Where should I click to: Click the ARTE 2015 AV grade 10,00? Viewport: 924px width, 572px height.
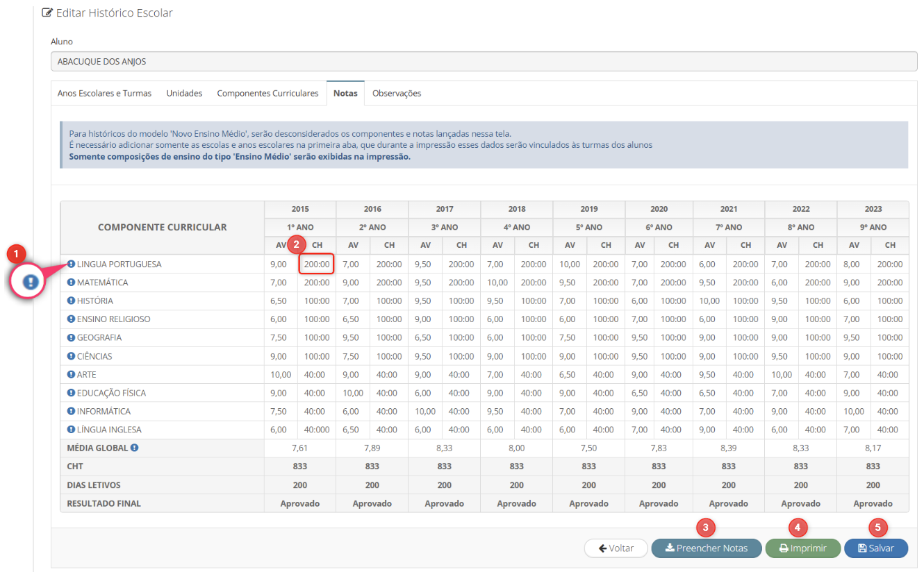point(281,375)
